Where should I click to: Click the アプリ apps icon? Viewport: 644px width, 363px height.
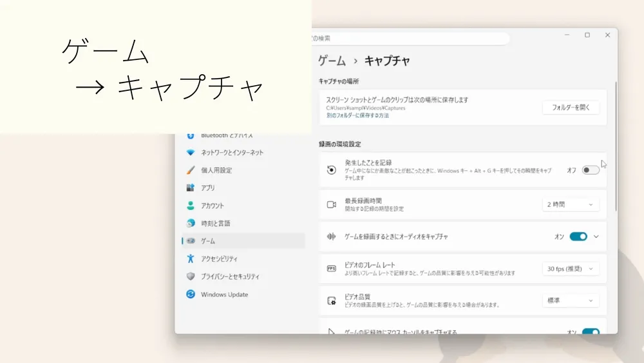point(190,188)
